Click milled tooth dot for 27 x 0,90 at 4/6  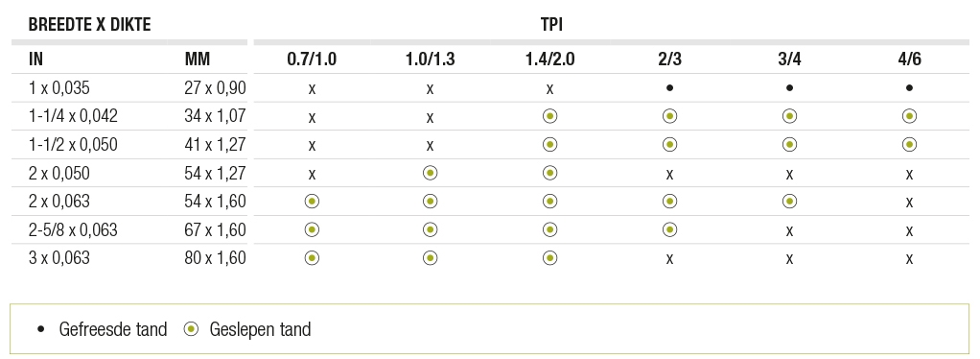(909, 88)
